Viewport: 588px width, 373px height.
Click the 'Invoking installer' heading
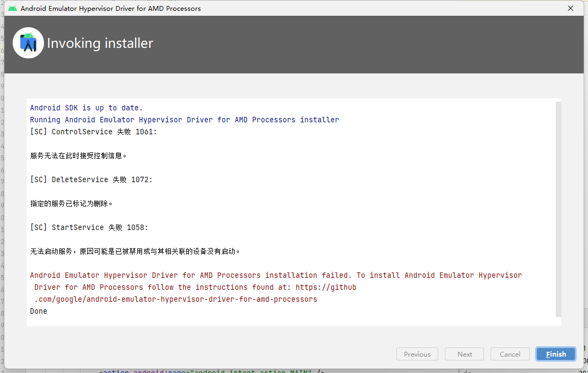100,43
